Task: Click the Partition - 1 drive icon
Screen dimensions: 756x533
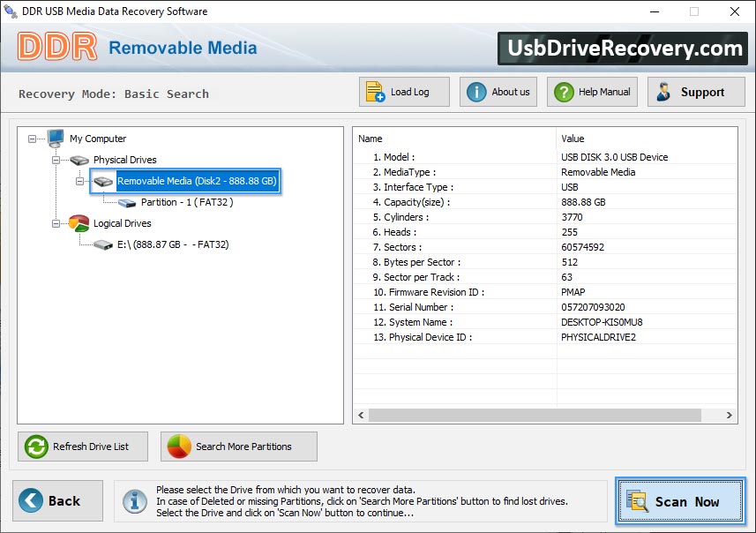Action: pyautogui.click(x=127, y=203)
